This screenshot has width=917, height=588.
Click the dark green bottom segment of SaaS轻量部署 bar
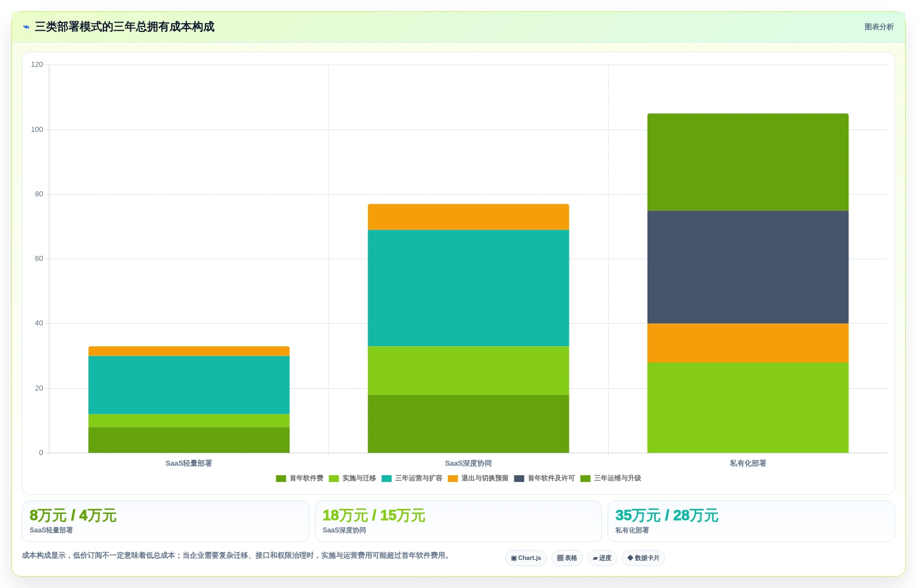[x=189, y=440]
